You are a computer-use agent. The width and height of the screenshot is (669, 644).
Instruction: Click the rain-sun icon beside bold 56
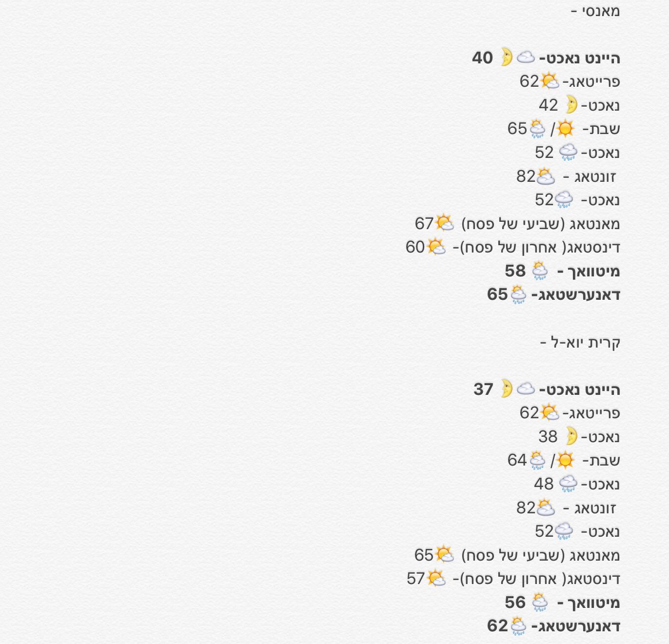pyautogui.click(x=540, y=602)
